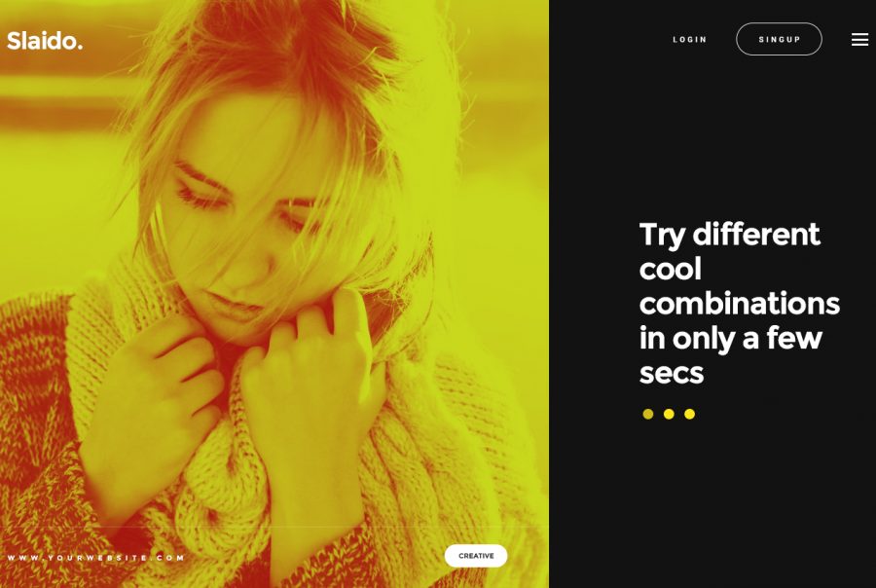Click the LOGIN link
This screenshot has height=588, width=876.
(x=690, y=39)
